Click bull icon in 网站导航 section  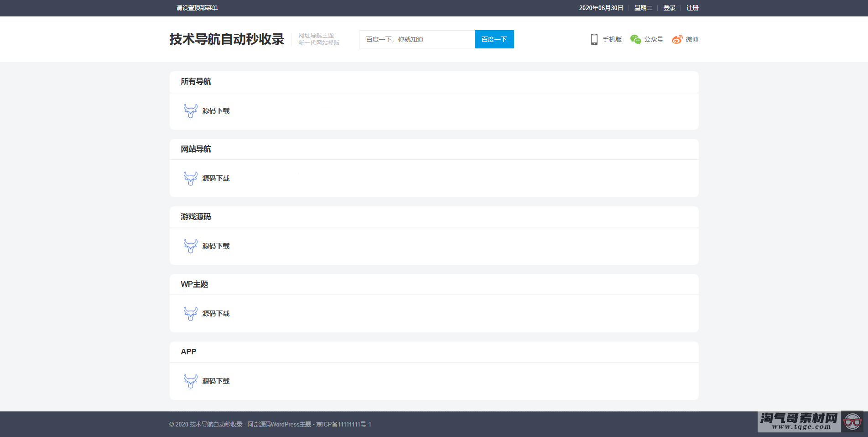click(190, 178)
